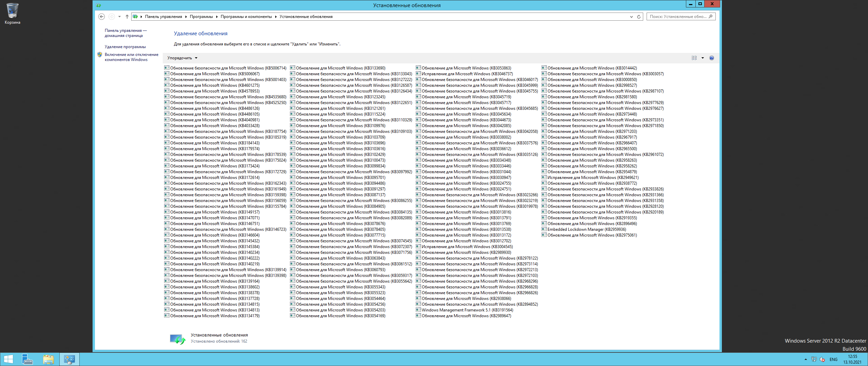The width and height of the screenshot is (868, 366).
Task: Open File Explorer from the taskbar
Action: point(48,359)
